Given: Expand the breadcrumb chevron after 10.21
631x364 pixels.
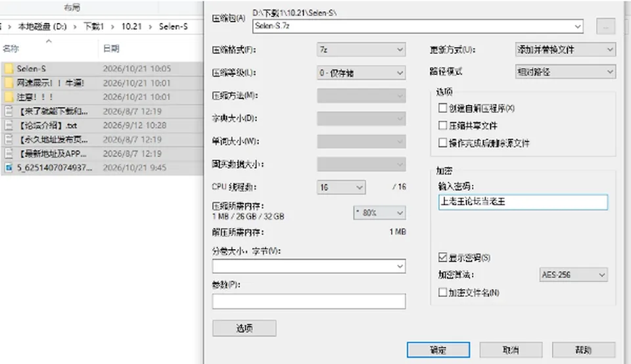Looking at the screenshot, I should [150, 27].
